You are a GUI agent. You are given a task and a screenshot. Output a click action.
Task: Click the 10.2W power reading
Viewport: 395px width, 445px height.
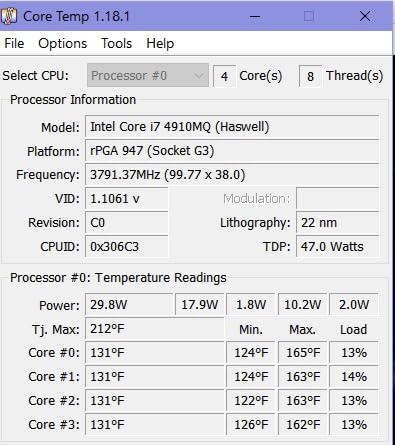click(302, 304)
